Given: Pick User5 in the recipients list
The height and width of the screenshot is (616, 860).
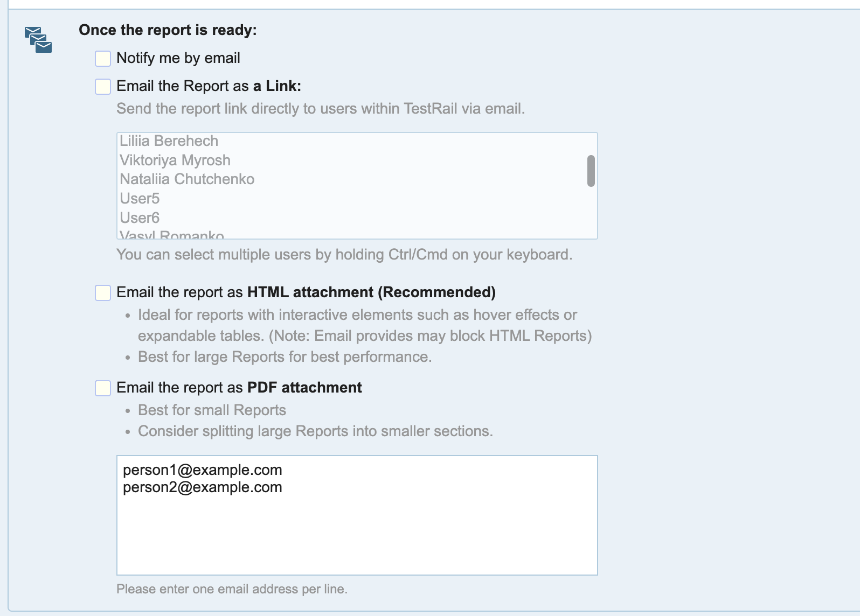Looking at the screenshot, I should click(x=140, y=199).
